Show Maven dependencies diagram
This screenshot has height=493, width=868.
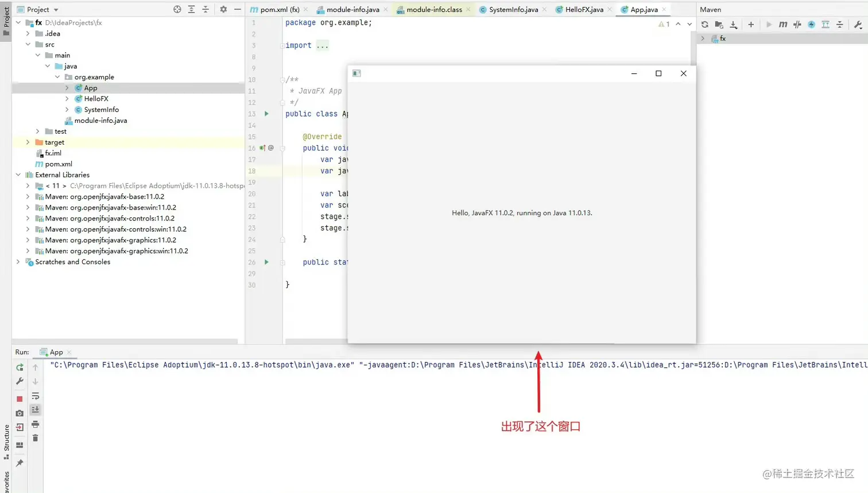(x=826, y=25)
